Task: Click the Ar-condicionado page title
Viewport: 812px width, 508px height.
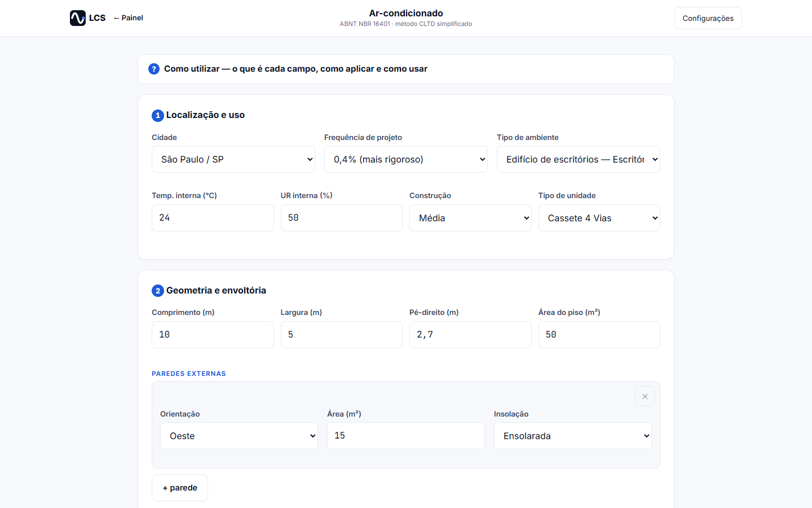Action: 406,13
